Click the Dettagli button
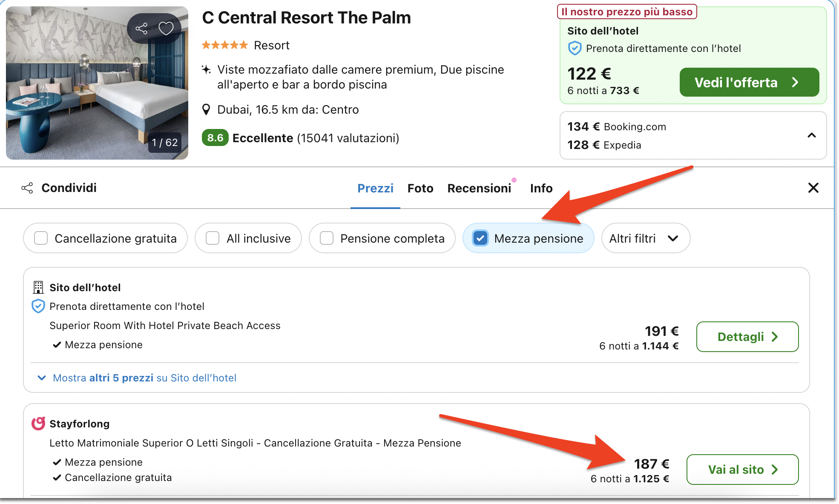839x504 pixels. point(747,337)
